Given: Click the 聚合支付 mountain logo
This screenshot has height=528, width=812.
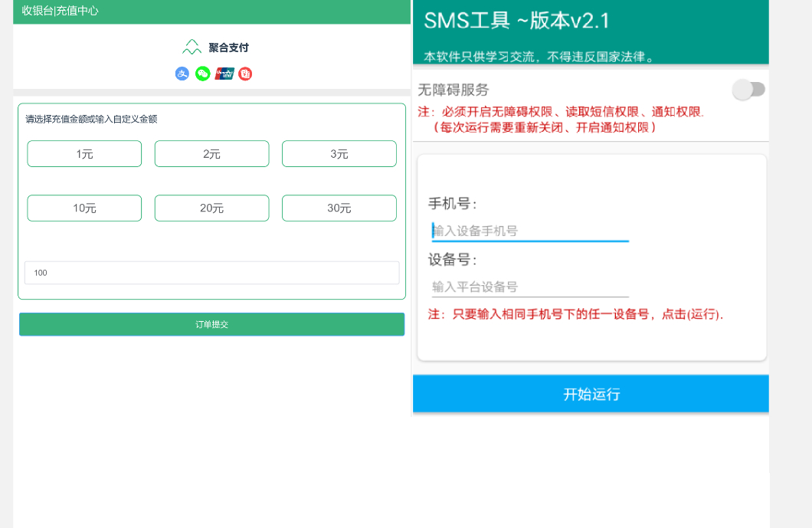Looking at the screenshot, I should (192, 48).
